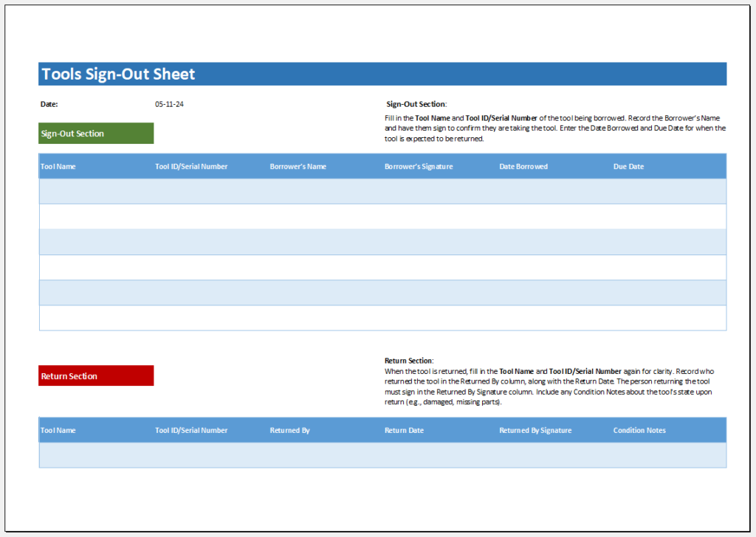Click the 'Return Date' column header
Image resolution: width=756 pixels, height=537 pixels.
pos(404,431)
